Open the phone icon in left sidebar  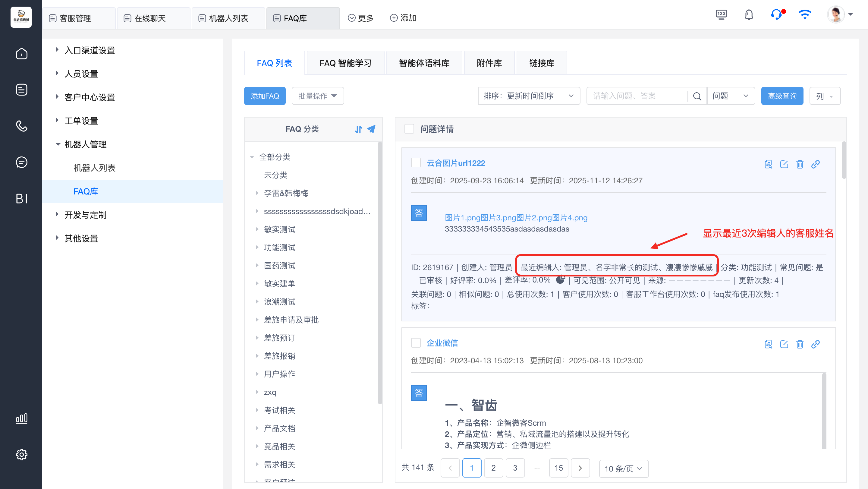(x=21, y=126)
